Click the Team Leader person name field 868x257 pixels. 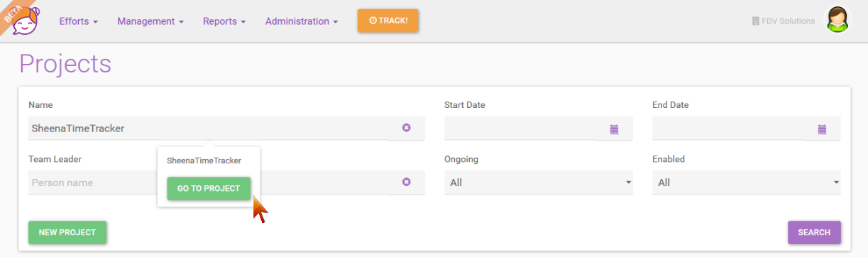[92, 182]
